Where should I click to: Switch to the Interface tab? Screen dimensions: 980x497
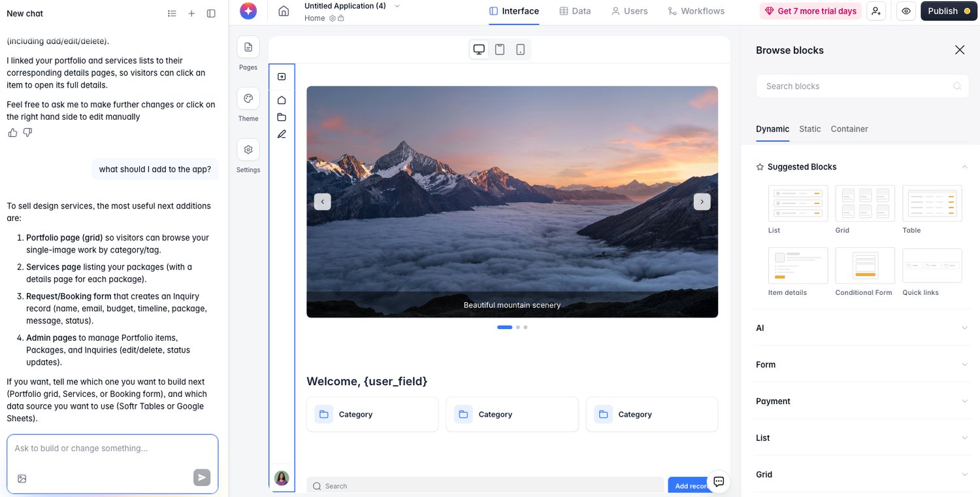tap(514, 11)
